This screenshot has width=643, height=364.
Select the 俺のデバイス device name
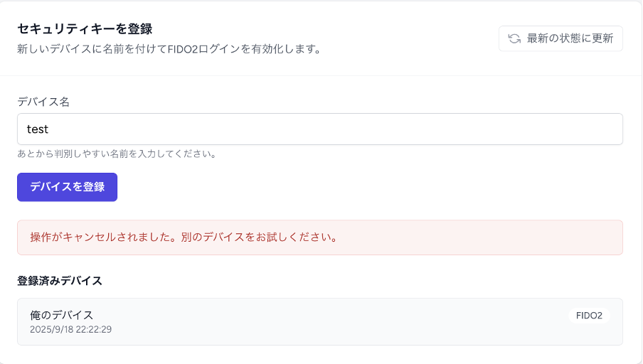pyautogui.click(x=62, y=315)
